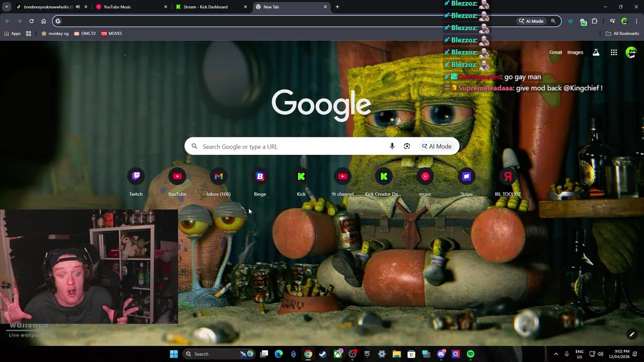
Task: Open the Kick Creator Dashboard shortcut tile
Action: point(384,183)
